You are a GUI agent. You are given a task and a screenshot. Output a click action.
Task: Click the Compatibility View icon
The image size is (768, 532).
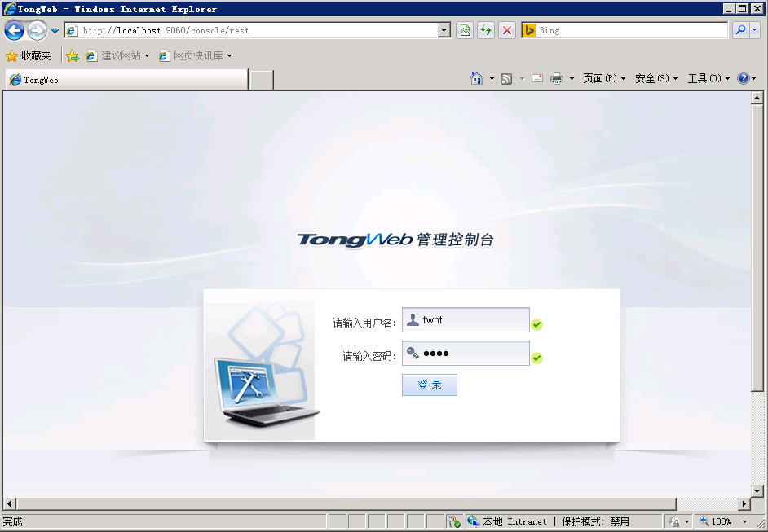(465, 30)
